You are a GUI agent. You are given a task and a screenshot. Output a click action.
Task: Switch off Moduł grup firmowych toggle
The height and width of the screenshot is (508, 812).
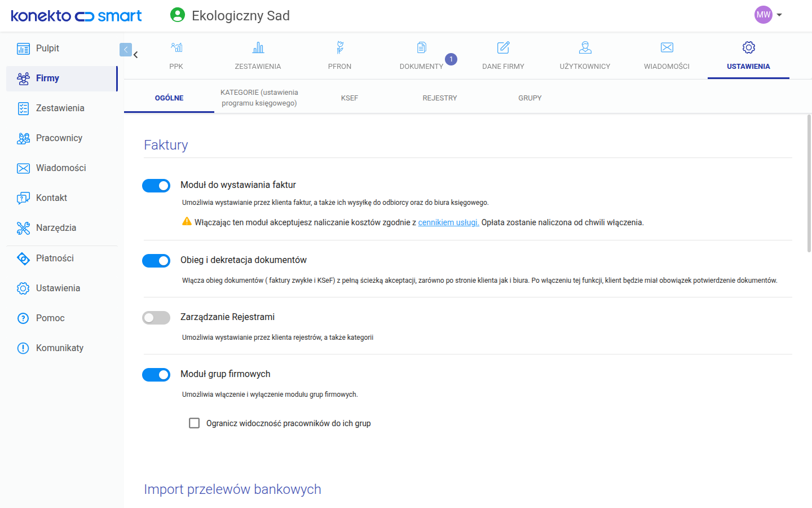click(x=156, y=375)
